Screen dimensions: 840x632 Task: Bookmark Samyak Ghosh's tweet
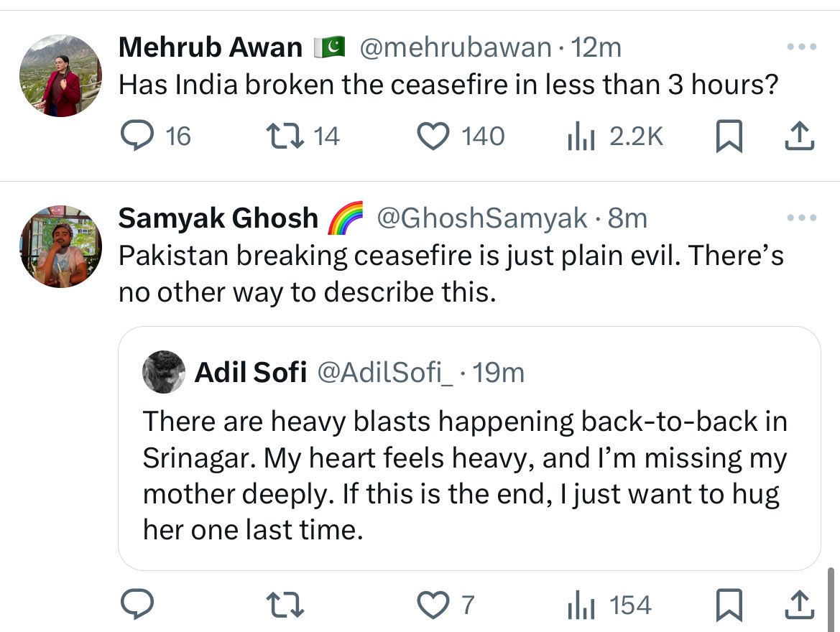(x=729, y=605)
